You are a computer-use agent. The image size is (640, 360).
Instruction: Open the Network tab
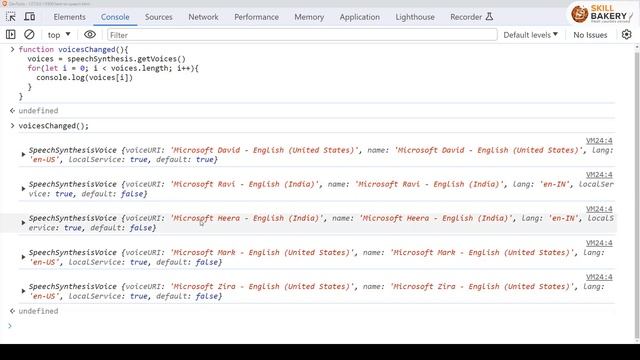(203, 17)
